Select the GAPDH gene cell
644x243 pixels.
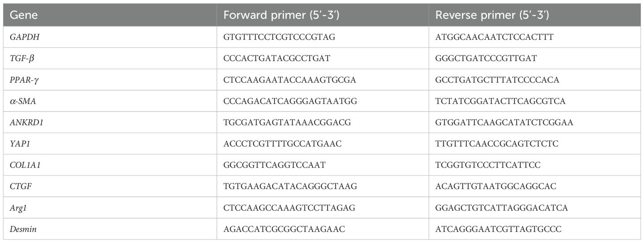[x=24, y=37]
